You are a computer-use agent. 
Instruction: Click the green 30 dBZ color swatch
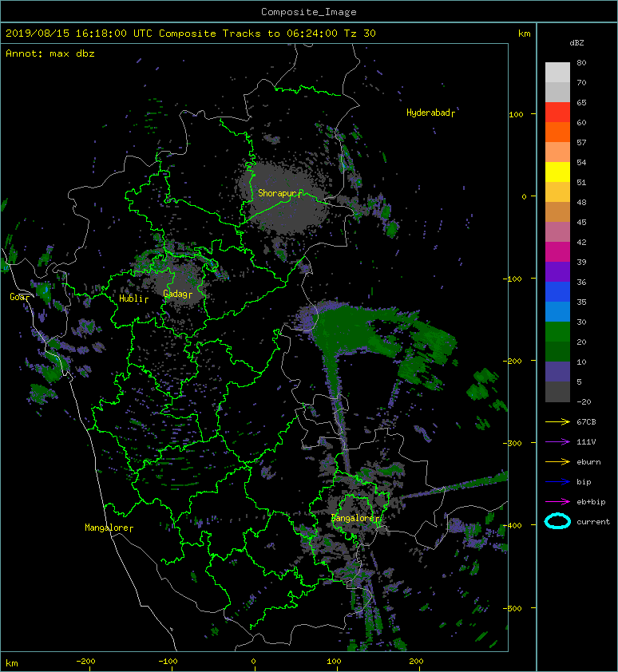tap(557, 331)
